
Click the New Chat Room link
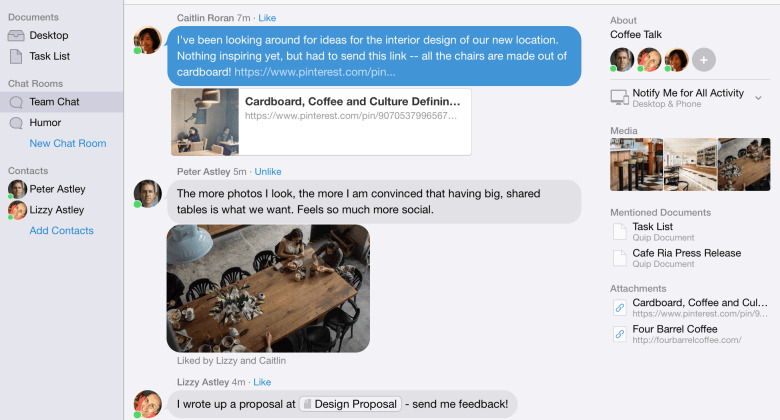(x=68, y=143)
